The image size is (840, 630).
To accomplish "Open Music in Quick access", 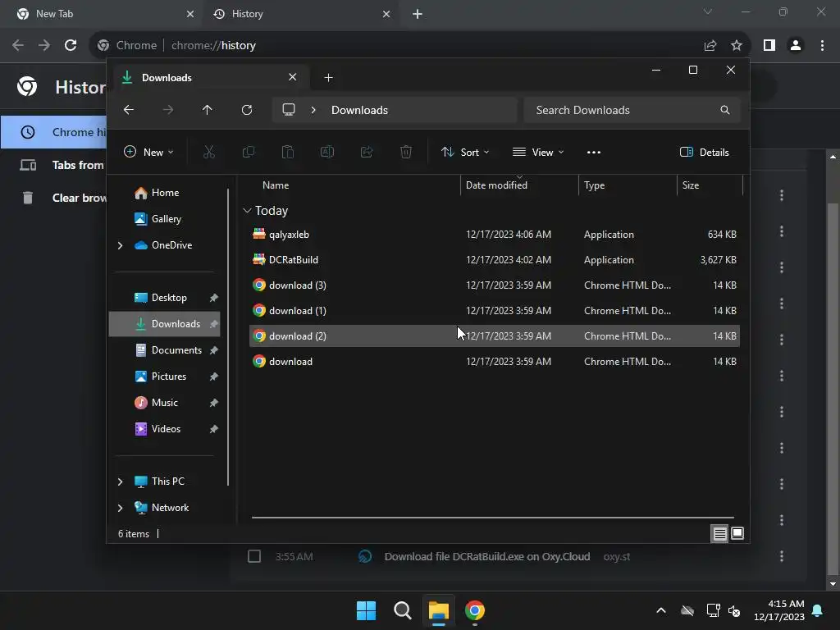I will (164, 403).
